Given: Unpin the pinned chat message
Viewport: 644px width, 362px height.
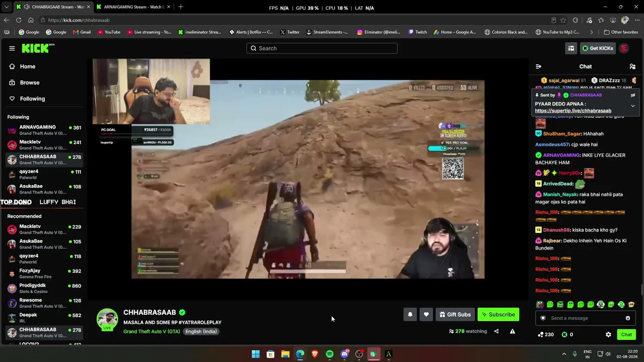Looking at the screenshot, I should 633,95.
